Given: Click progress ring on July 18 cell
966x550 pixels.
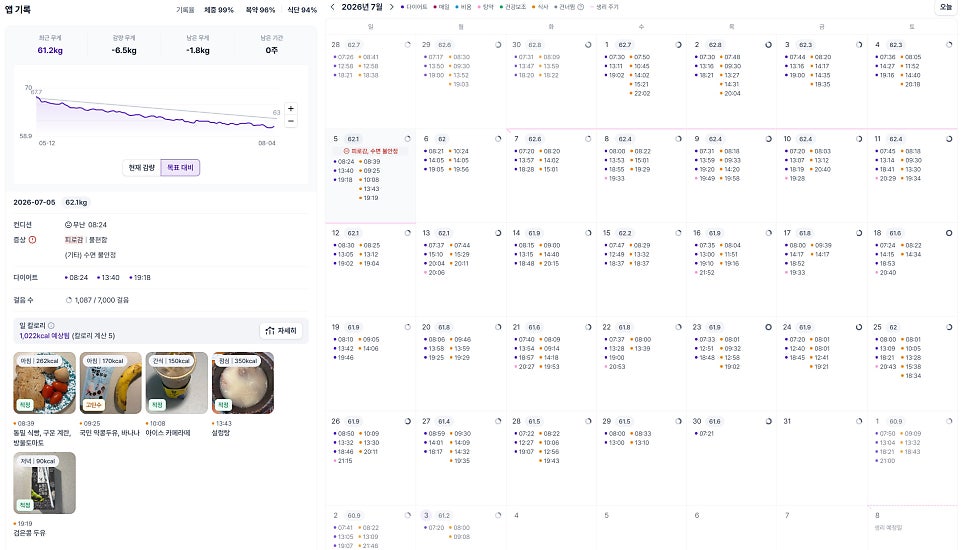Looking at the screenshot, I should (x=949, y=233).
